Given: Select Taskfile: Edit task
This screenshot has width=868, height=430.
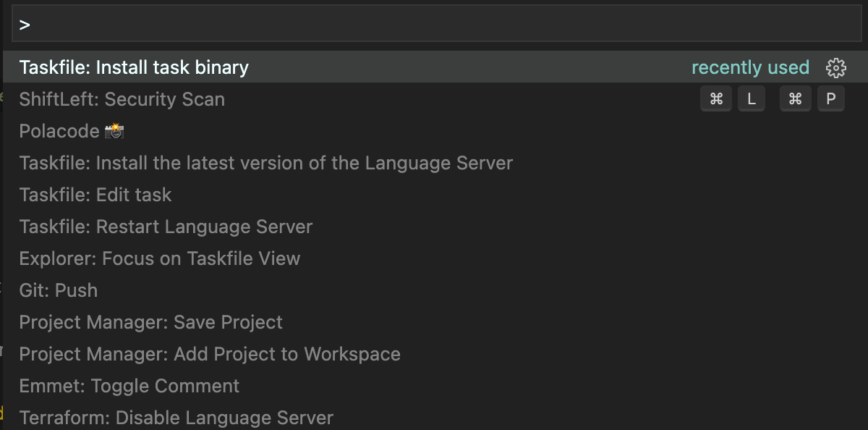Looking at the screenshot, I should click(x=95, y=195).
